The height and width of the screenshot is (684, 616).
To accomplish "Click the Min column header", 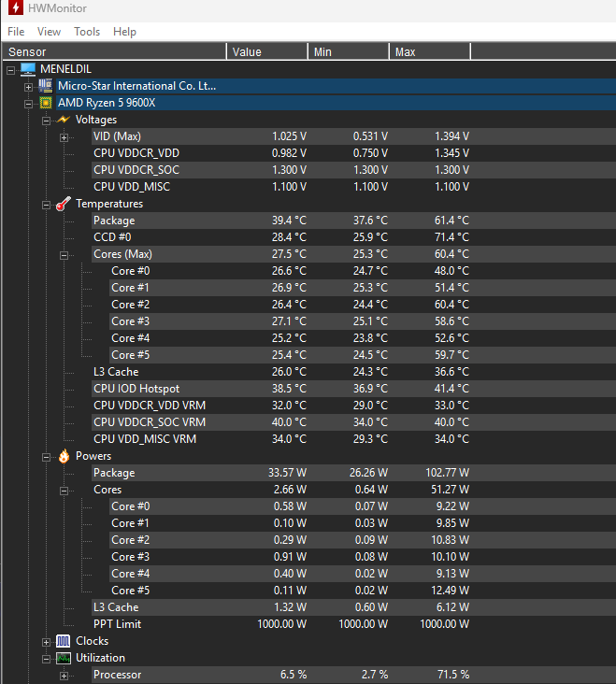I will [x=348, y=51].
